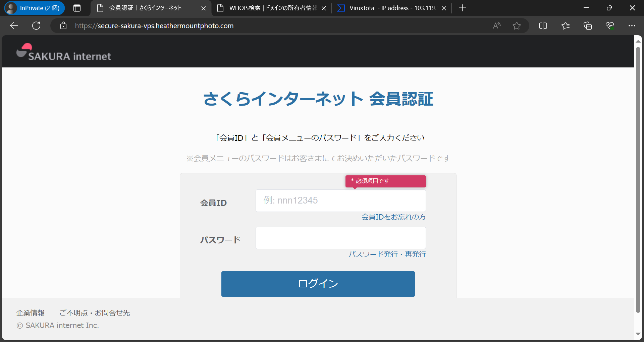Open the InPrivate profile badge

34,8
